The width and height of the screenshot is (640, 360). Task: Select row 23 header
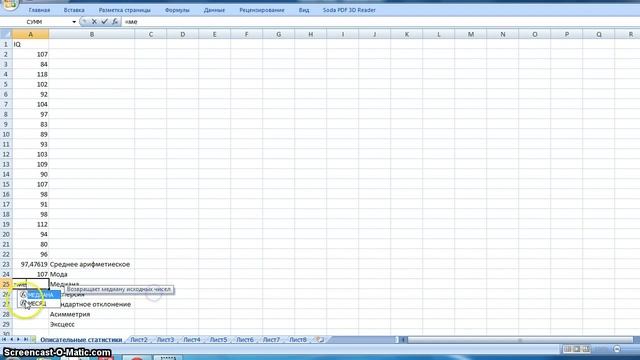(x=6, y=264)
